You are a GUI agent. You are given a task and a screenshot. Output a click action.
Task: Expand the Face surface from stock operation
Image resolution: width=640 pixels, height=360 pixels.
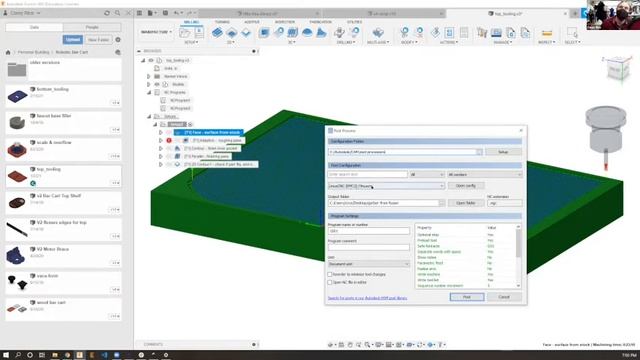click(160, 133)
